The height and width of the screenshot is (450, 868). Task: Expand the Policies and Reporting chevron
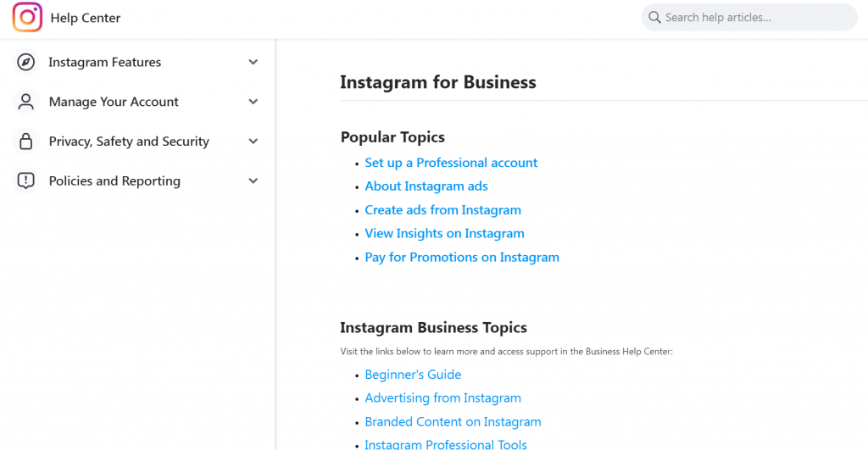[x=253, y=181]
